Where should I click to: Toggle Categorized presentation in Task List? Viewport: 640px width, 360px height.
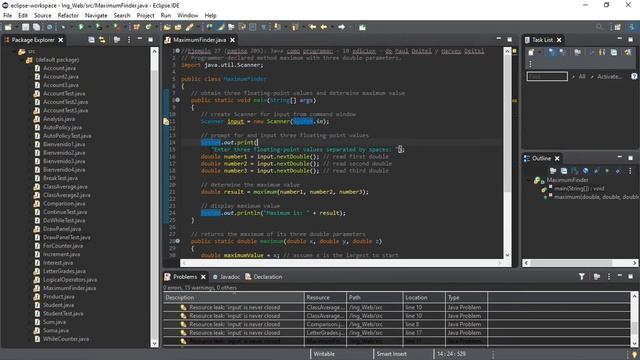[x=551, y=52]
